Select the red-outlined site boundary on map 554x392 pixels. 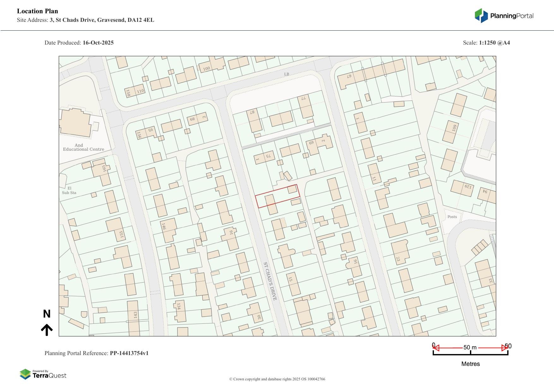(277, 196)
